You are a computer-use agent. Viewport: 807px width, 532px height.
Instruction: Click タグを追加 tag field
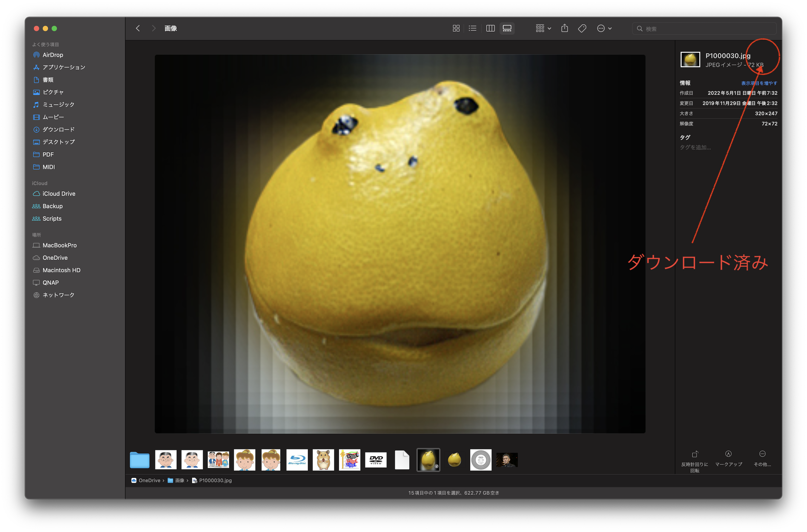(x=695, y=147)
